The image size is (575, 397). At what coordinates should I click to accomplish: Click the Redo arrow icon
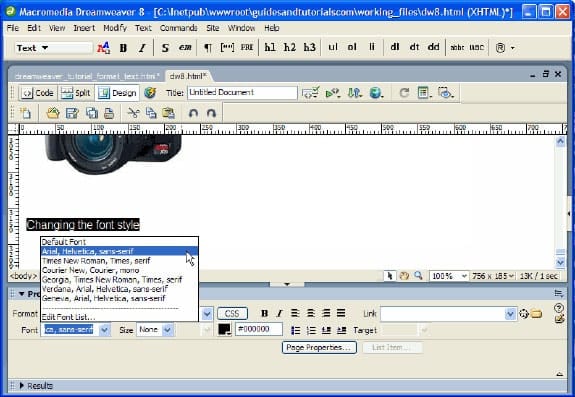pos(211,113)
